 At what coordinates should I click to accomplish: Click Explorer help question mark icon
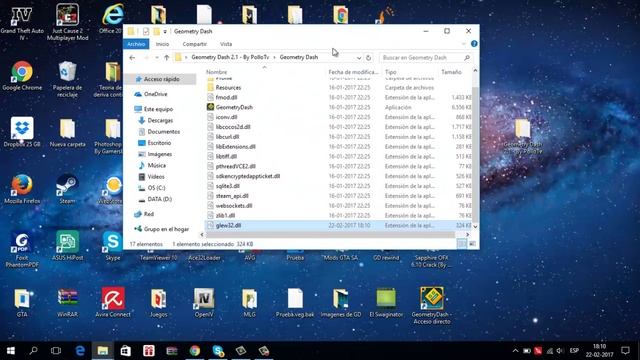[474, 44]
